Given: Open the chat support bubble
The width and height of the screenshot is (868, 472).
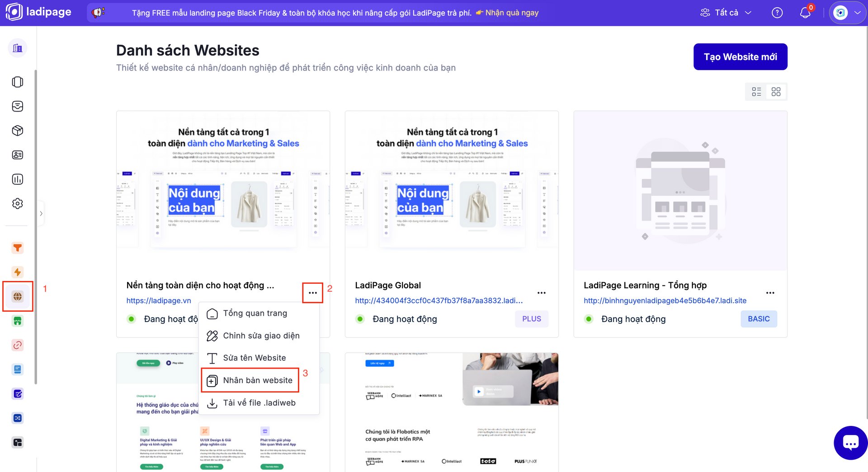Looking at the screenshot, I should click(x=850, y=443).
